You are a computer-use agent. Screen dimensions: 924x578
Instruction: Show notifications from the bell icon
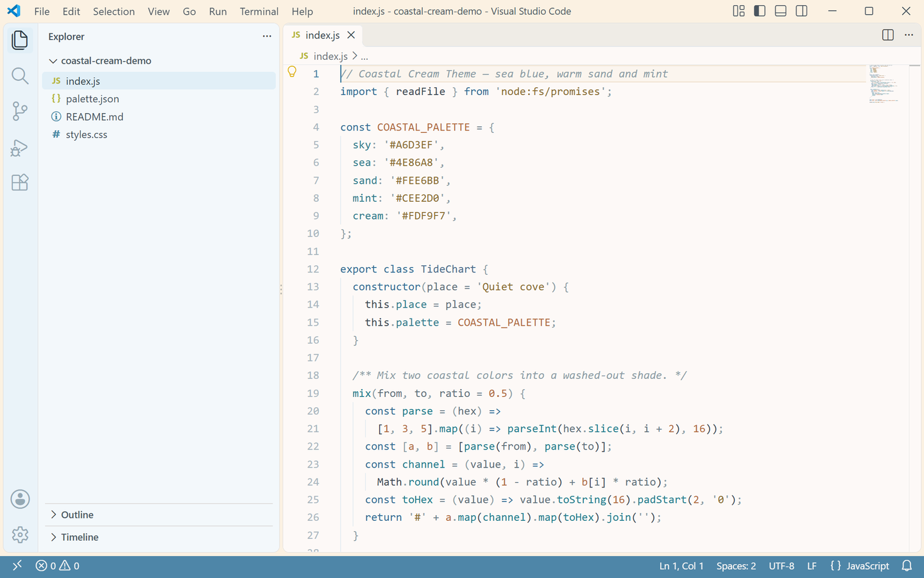click(x=907, y=566)
